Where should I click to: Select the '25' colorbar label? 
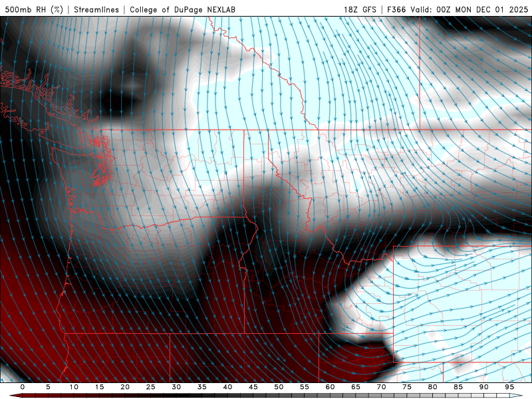click(x=151, y=387)
